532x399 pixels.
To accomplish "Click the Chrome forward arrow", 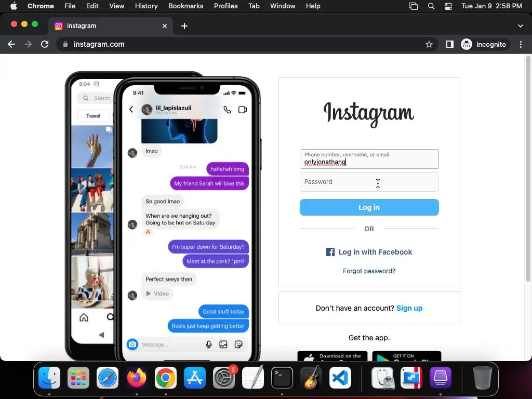I will tap(28, 44).
